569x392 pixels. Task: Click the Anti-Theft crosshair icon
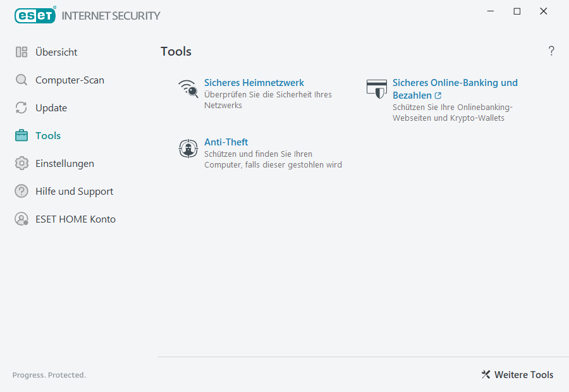[188, 149]
